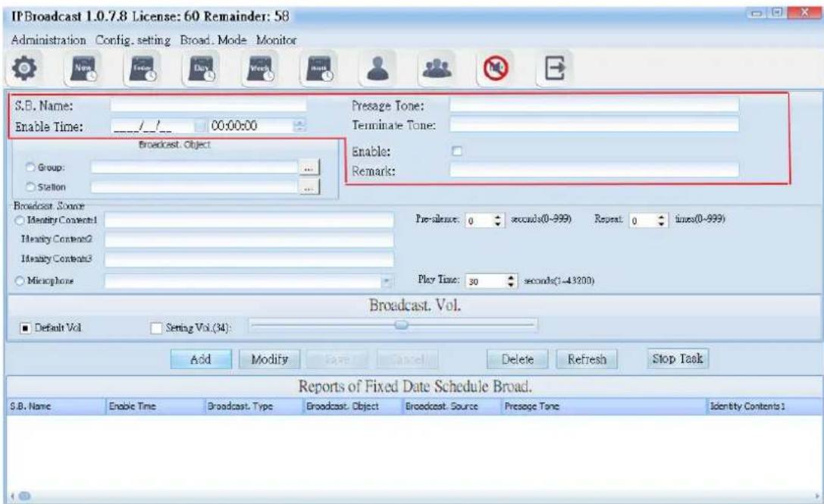Select Identity Contents1 radio button
The width and height of the screenshot is (824, 504).
20,221
